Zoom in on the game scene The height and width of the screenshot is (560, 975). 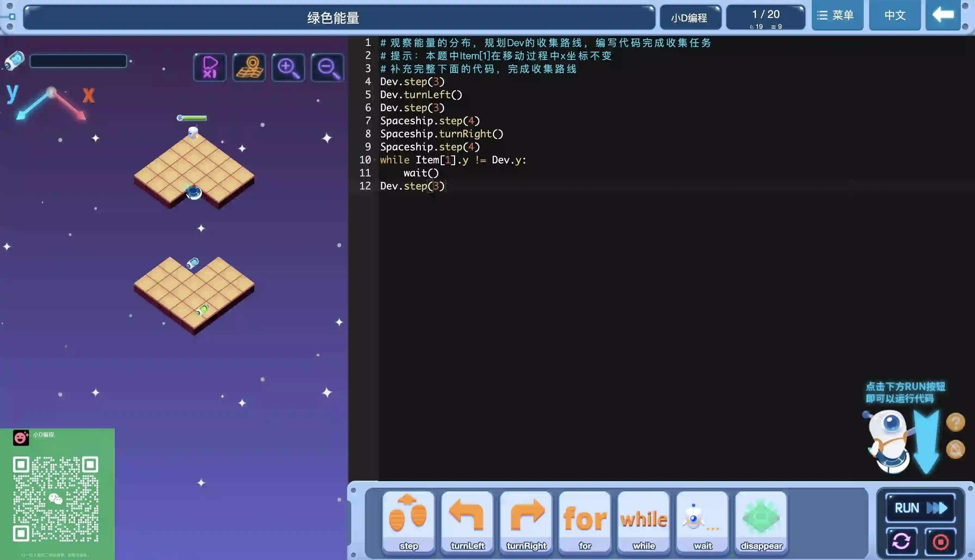coord(288,67)
